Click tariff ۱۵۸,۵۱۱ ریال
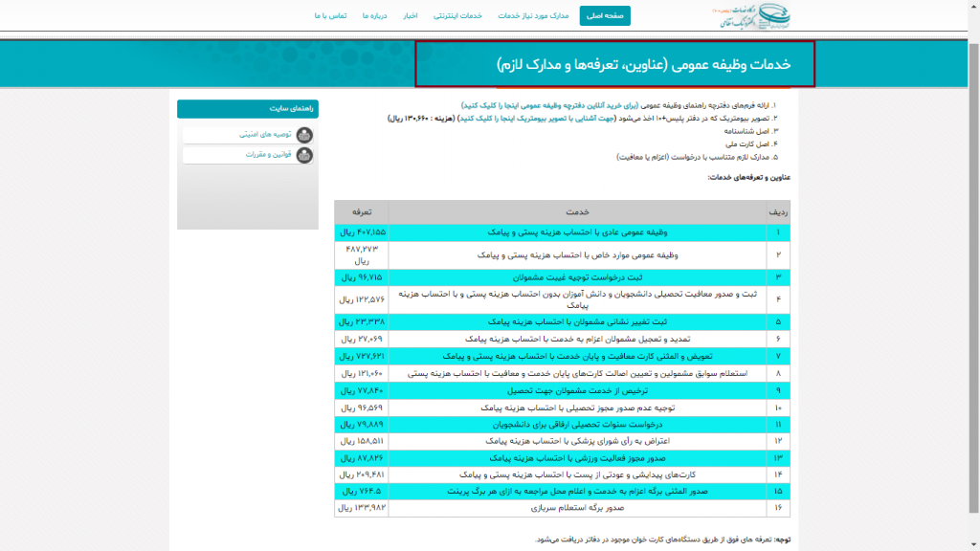Viewport: 980px width, 551px height. coord(362,441)
